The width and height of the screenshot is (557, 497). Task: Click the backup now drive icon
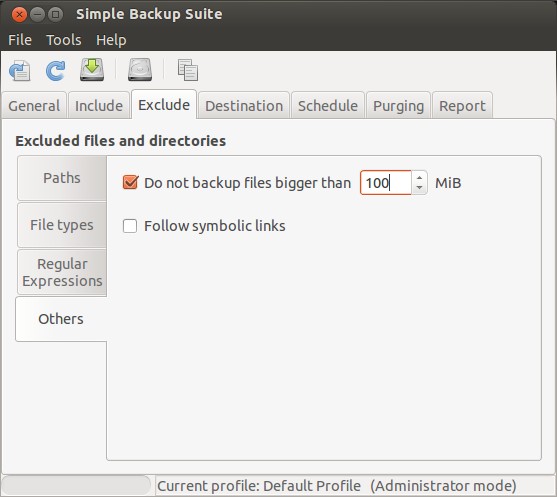(x=92, y=69)
